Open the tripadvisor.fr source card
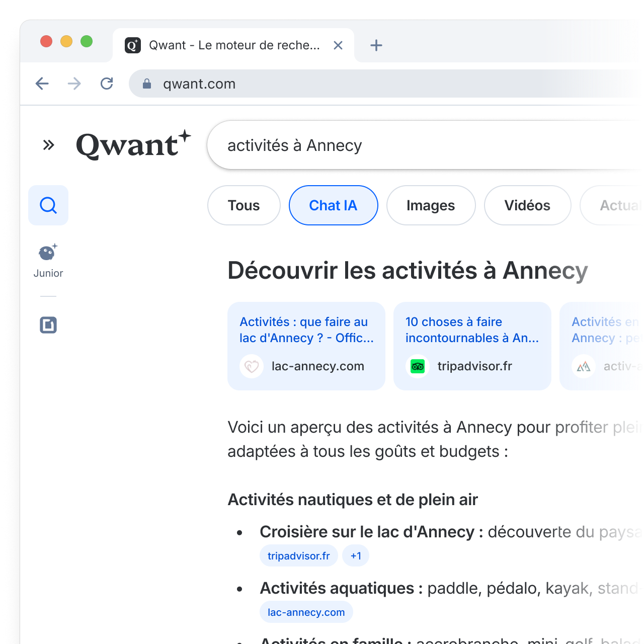 coord(472,346)
